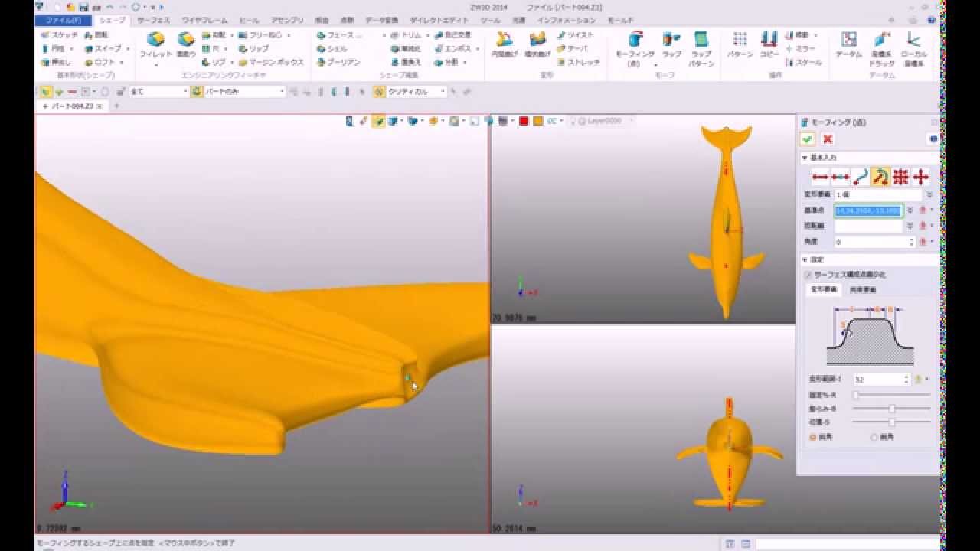Click the データム (Datum) icon
980x551 pixels.
click(x=848, y=44)
